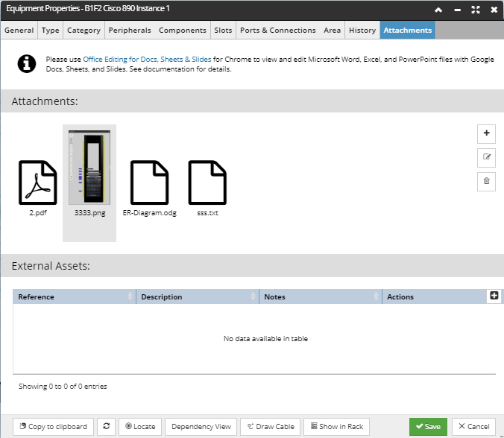Collapse the dialog with up chevron
This screenshot has height=438, width=504.
(438, 10)
